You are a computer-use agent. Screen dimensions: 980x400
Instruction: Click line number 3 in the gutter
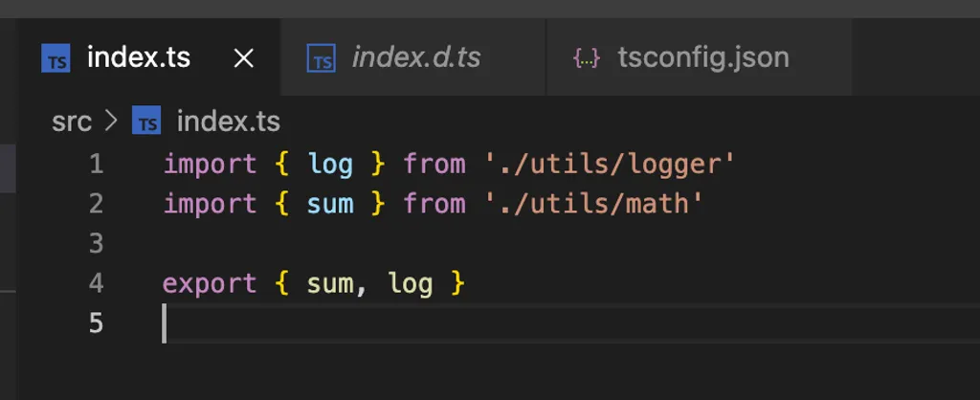pos(96,244)
